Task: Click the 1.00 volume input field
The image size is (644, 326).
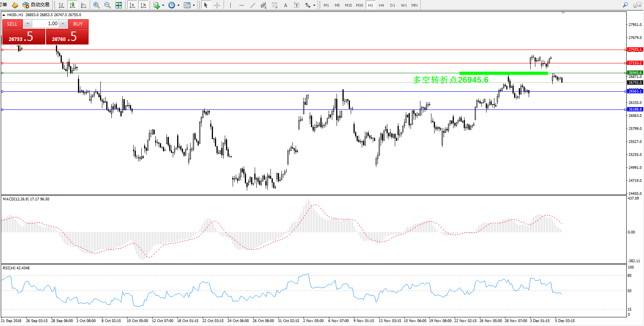Action: (x=45, y=24)
